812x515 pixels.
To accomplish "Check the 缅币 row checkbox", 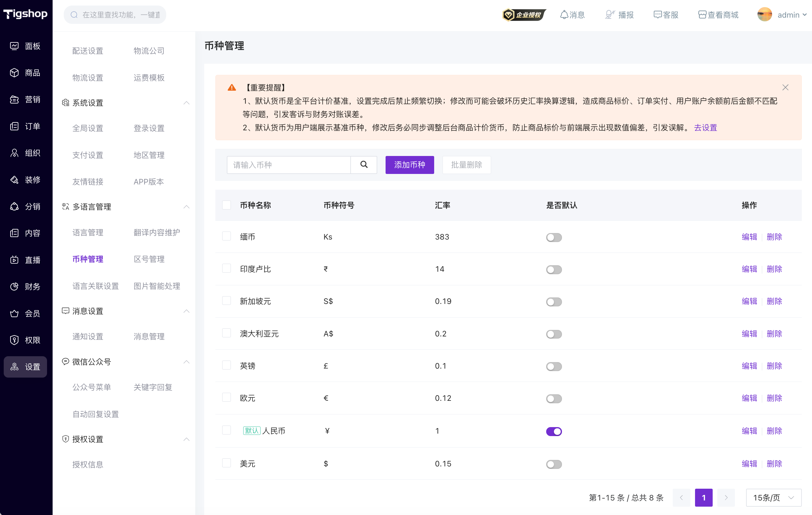I will [227, 236].
